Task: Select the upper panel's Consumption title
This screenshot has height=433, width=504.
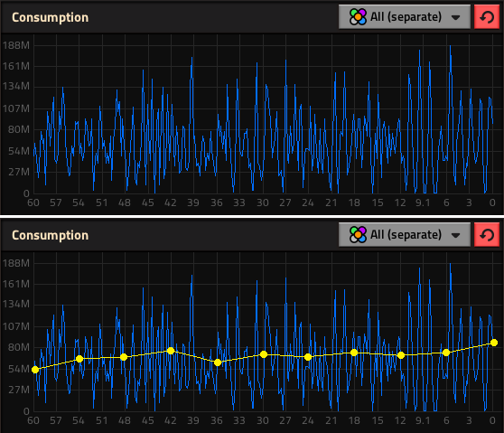Action: (x=51, y=17)
